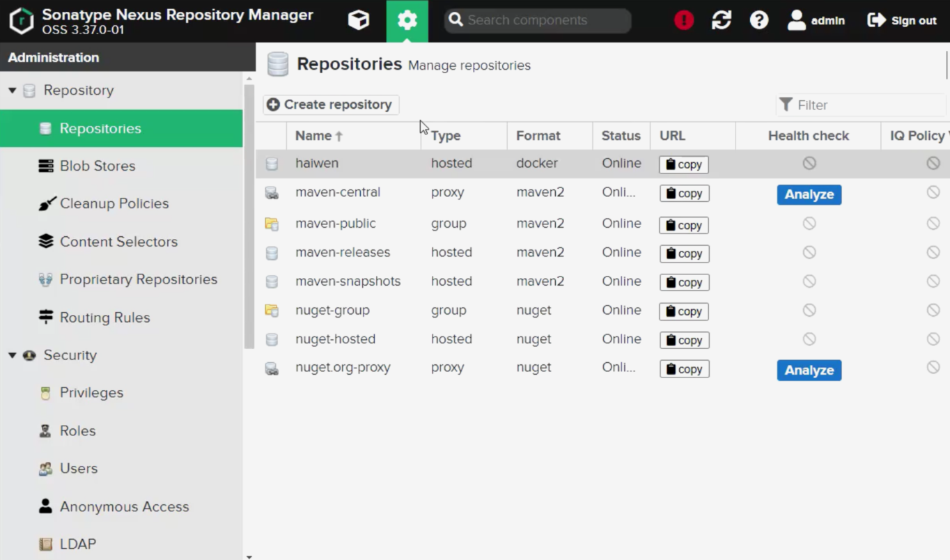The height and width of the screenshot is (560, 950).
Task: Open the maven-snapshots repository
Action: click(x=602, y=281)
